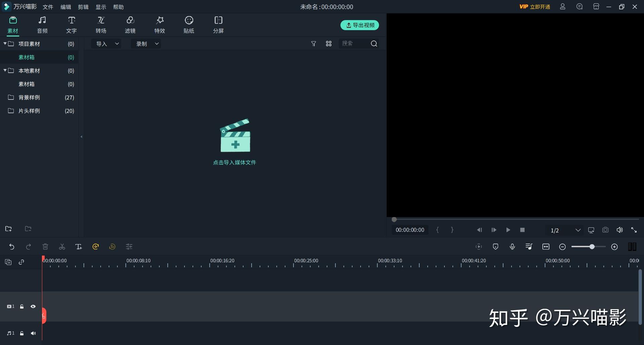Open the 编辑 menu
The height and width of the screenshot is (345, 644).
[66, 7]
